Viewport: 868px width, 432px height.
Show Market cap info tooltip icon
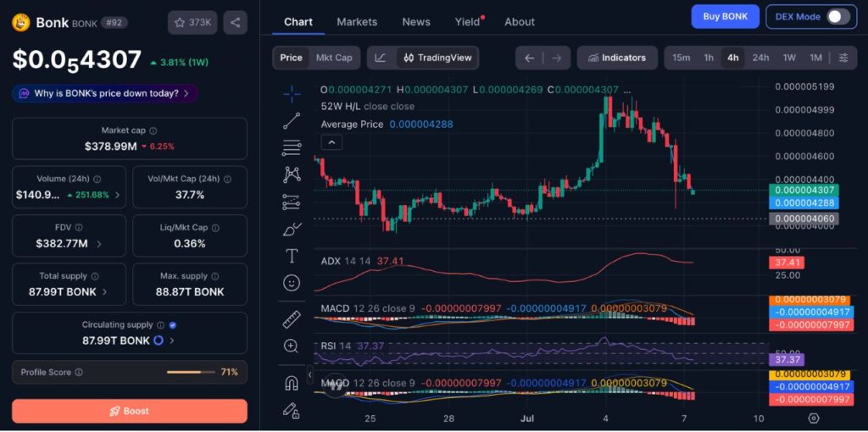point(153,131)
